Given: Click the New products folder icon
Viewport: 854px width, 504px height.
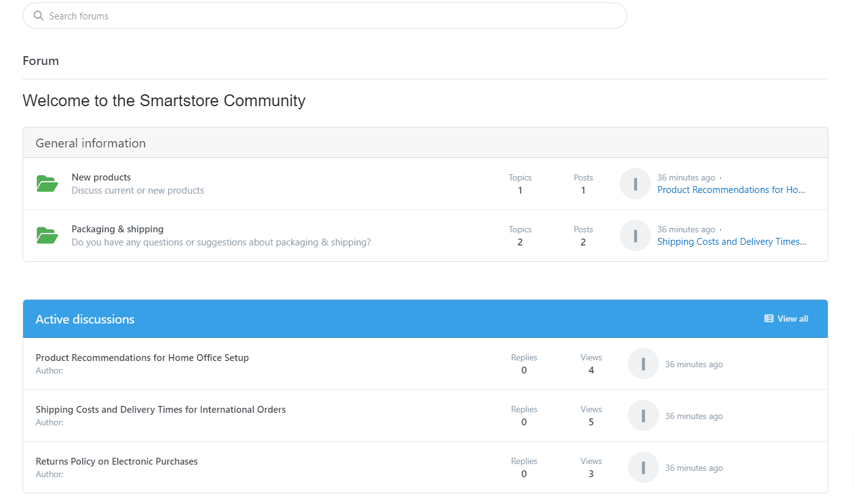Looking at the screenshot, I should pyautogui.click(x=47, y=184).
